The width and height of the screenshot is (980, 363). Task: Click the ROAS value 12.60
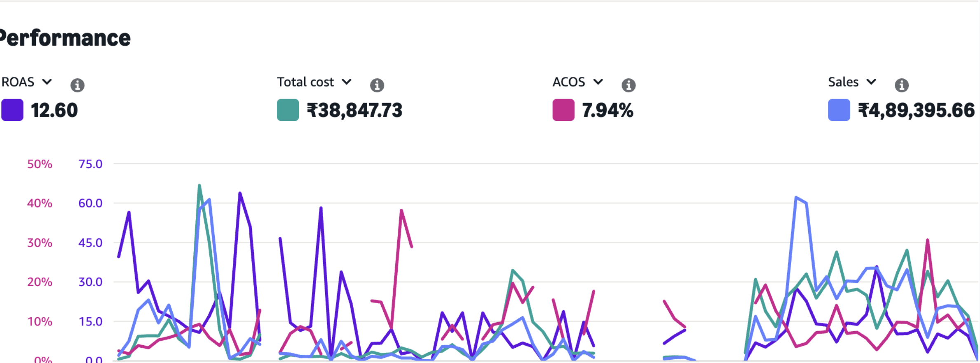coord(54,111)
